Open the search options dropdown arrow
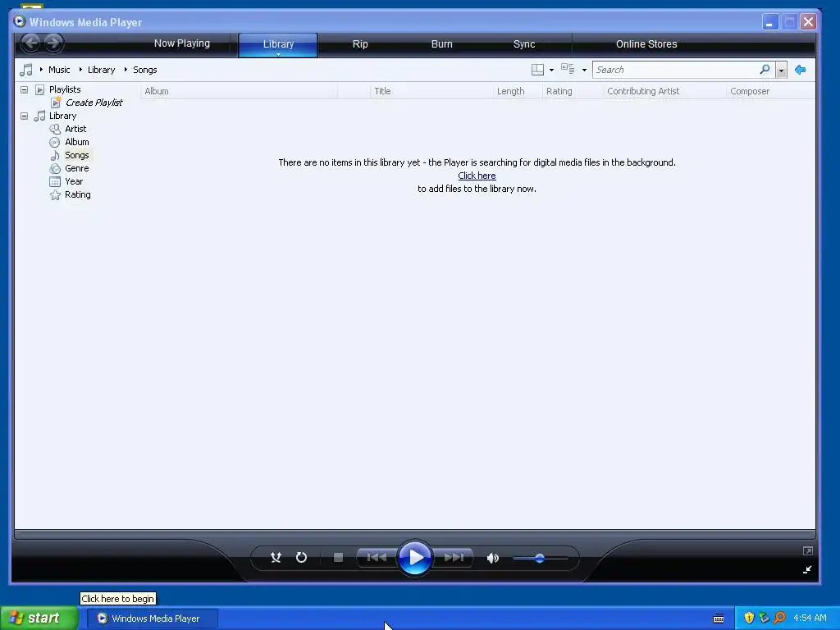The height and width of the screenshot is (630, 840). 781,71
